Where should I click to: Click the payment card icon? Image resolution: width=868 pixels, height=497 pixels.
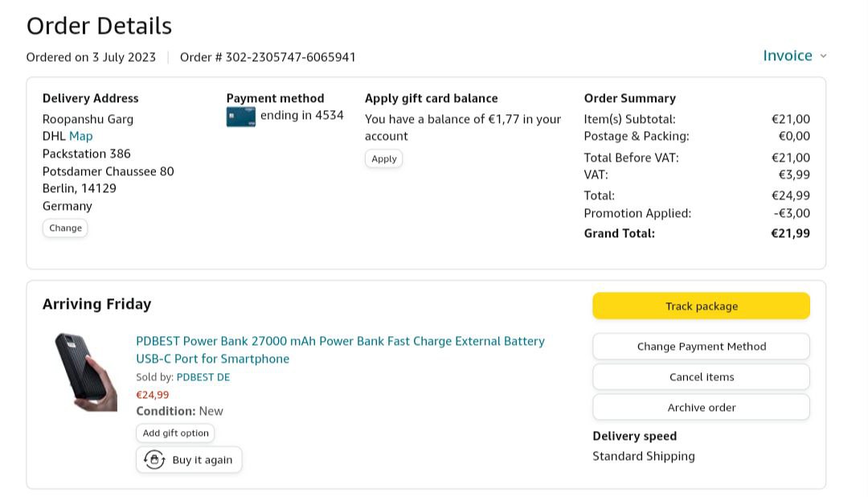pos(240,117)
